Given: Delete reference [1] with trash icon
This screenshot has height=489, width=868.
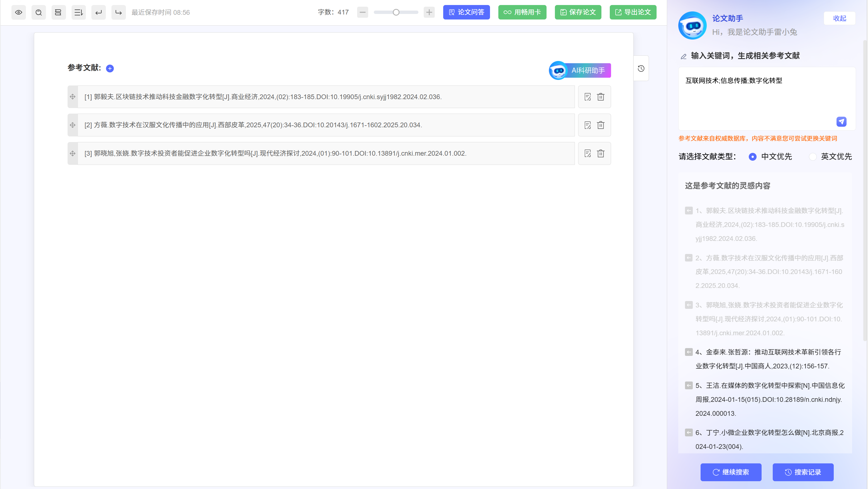Looking at the screenshot, I should point(601,97).
